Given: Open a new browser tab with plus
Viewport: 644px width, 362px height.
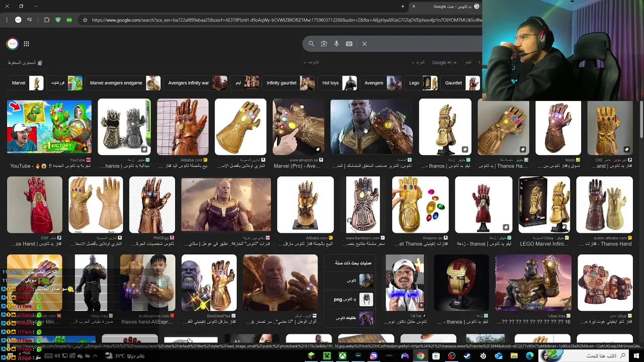Looking at the screenshot, I should [403, 7].
